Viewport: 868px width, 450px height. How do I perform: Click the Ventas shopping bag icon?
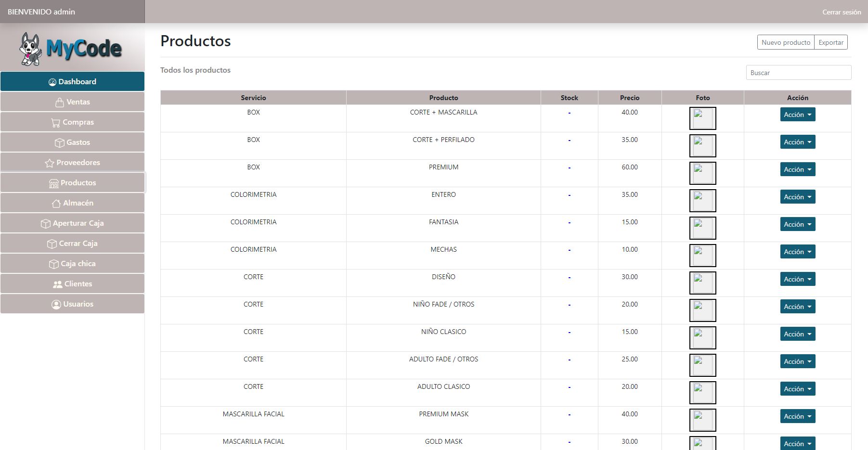pyautogui.click(x=60, y=103)
